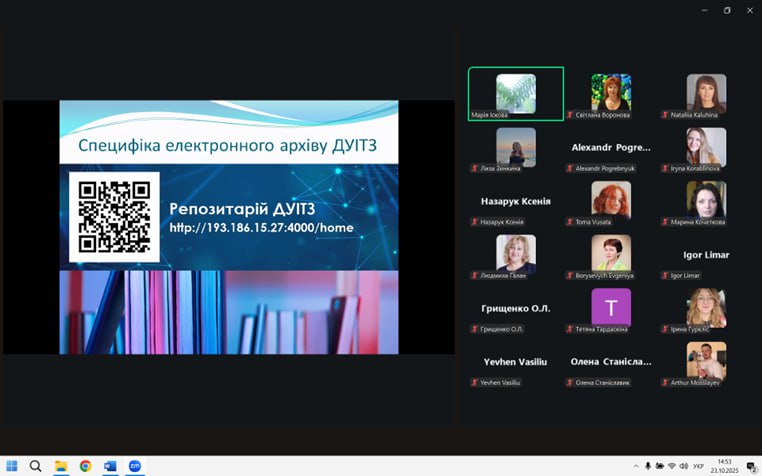Switch to Google Chrome in taskbar

(x=85, y=466)
